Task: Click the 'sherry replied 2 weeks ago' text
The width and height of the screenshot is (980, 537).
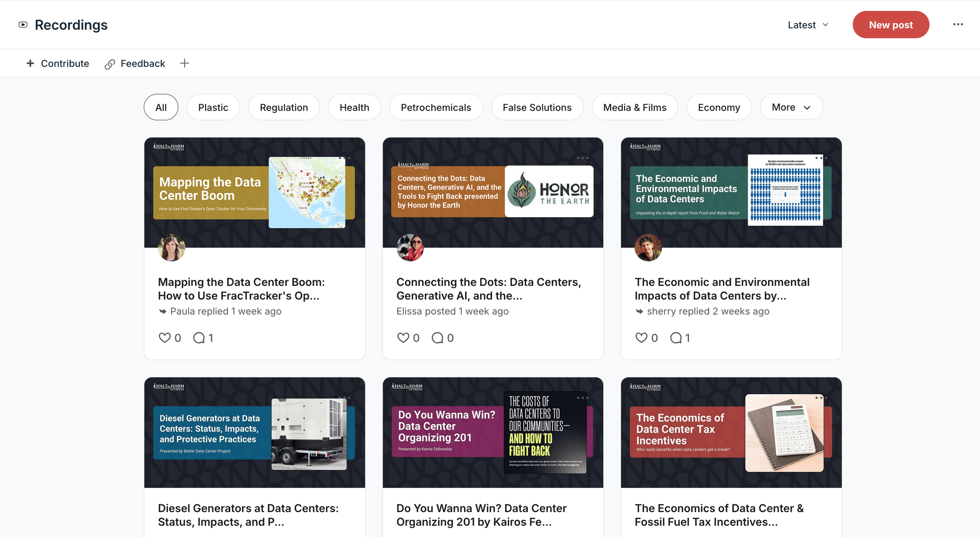Action: 708,311
